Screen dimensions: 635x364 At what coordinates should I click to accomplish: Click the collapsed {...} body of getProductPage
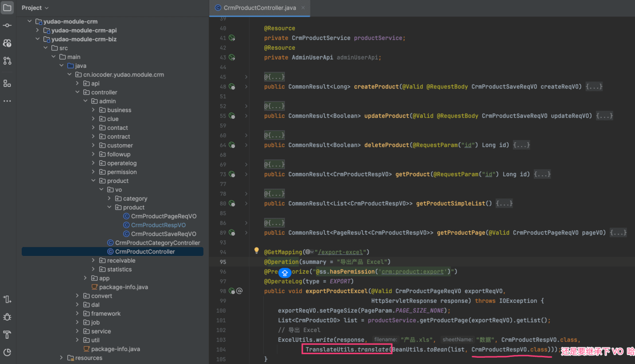[618, 232]
